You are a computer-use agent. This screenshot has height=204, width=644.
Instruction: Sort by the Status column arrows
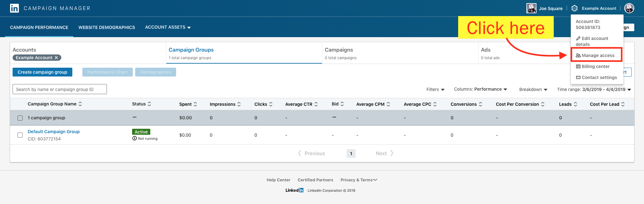point(149,104)
